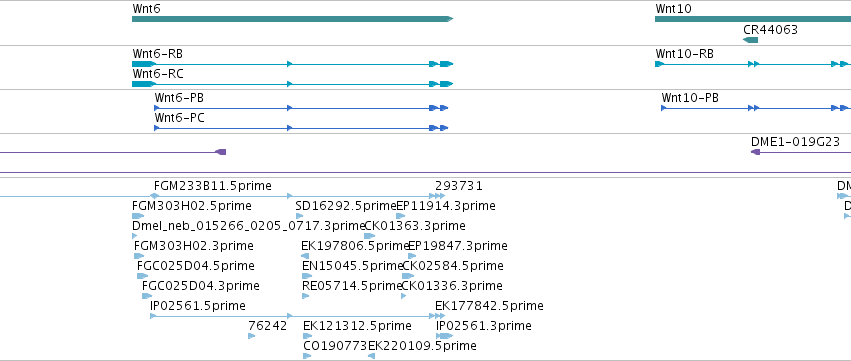
Task: Select the FGM303H02.5prime EST feature
Action: (138, 216)
